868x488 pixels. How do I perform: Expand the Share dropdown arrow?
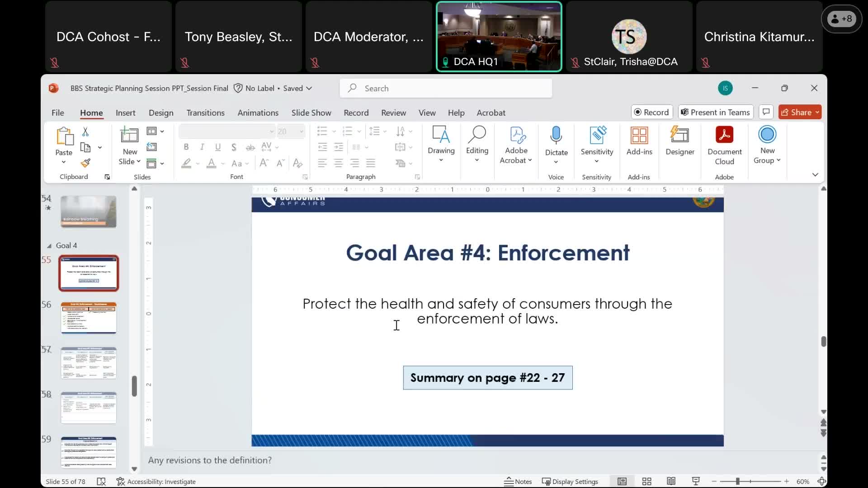point(817,113)
